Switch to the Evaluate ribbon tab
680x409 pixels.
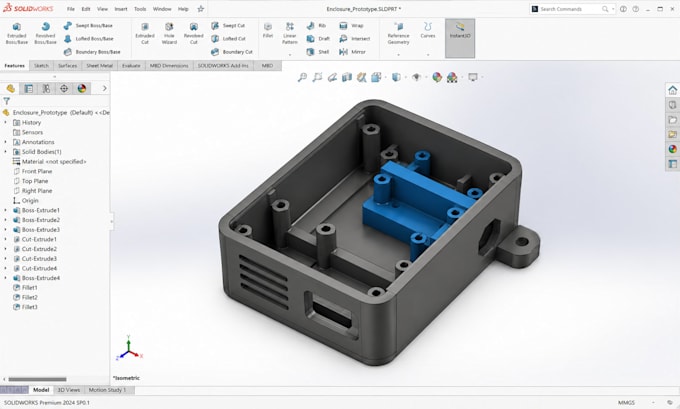pyautogui.click(x=131, y=65)
